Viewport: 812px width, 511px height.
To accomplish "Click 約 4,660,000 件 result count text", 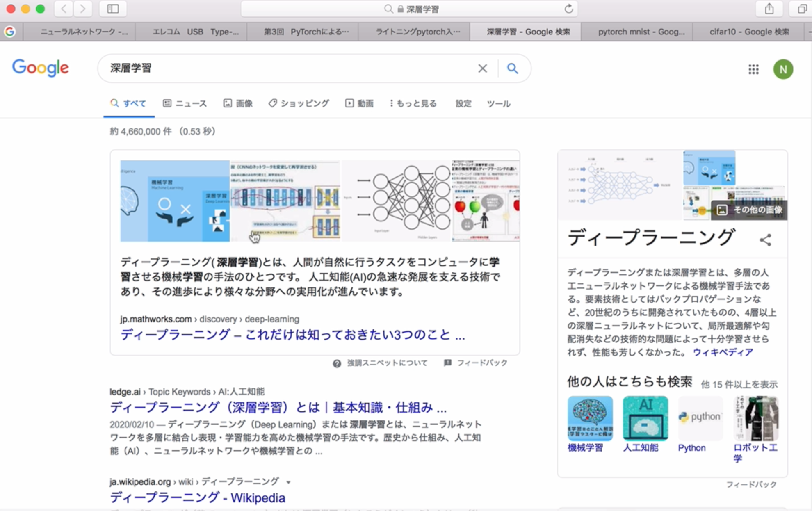I will click(x=141, y=131).
